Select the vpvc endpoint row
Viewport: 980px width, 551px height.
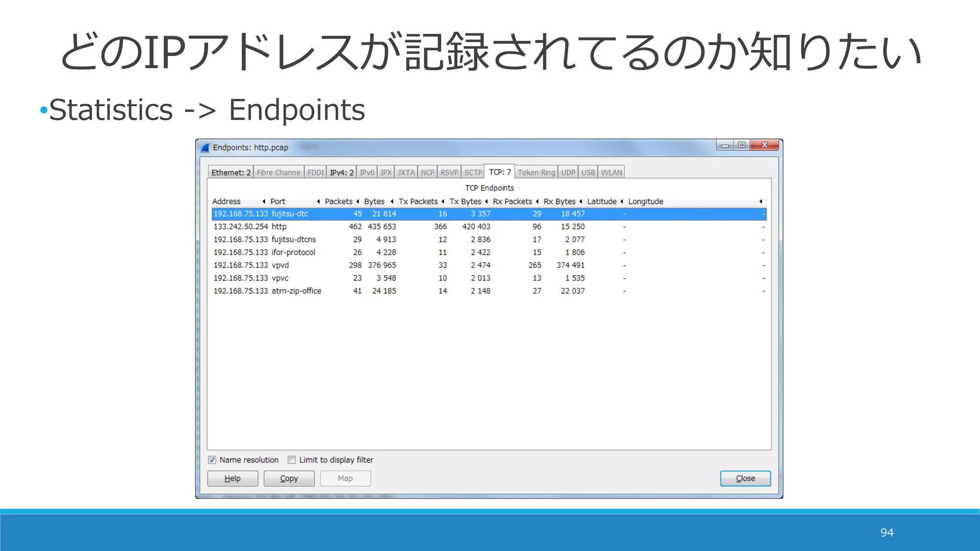point(489,278)
